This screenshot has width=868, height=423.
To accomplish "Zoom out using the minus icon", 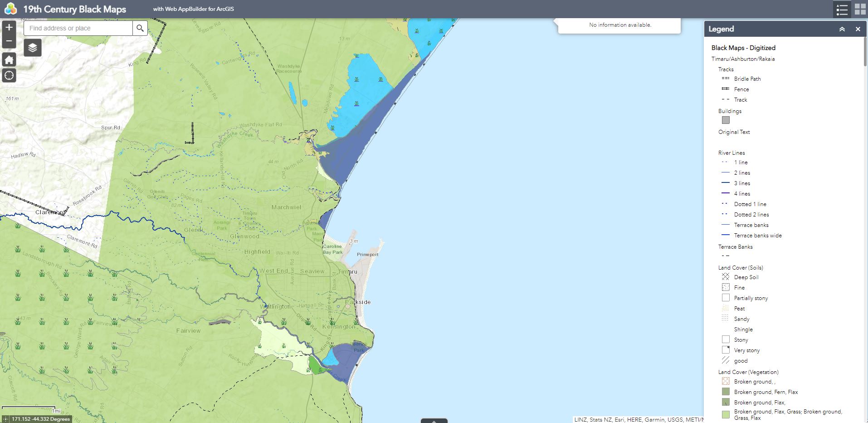I will (x=8, y=40).
